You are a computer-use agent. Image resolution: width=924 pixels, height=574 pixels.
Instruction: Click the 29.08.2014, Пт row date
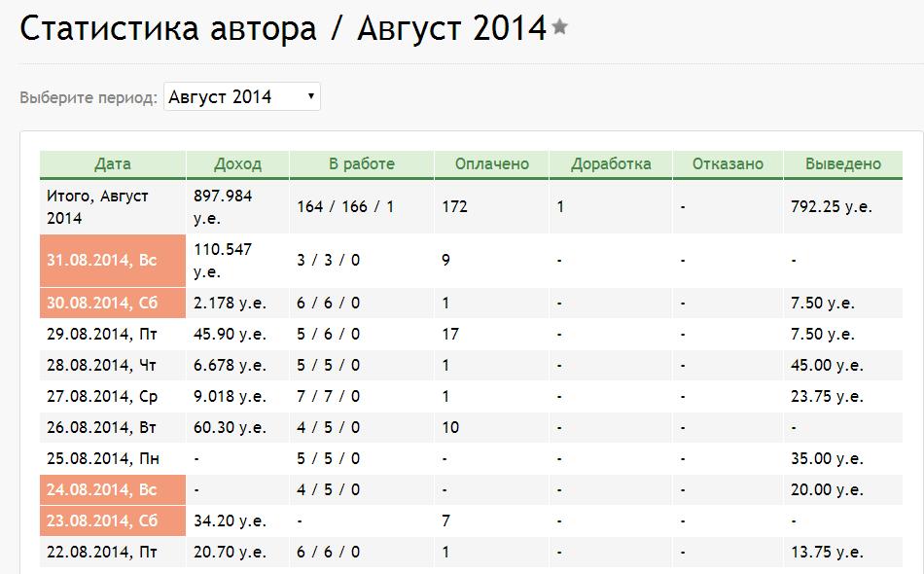pyautogui.click(x=101, y=335)
